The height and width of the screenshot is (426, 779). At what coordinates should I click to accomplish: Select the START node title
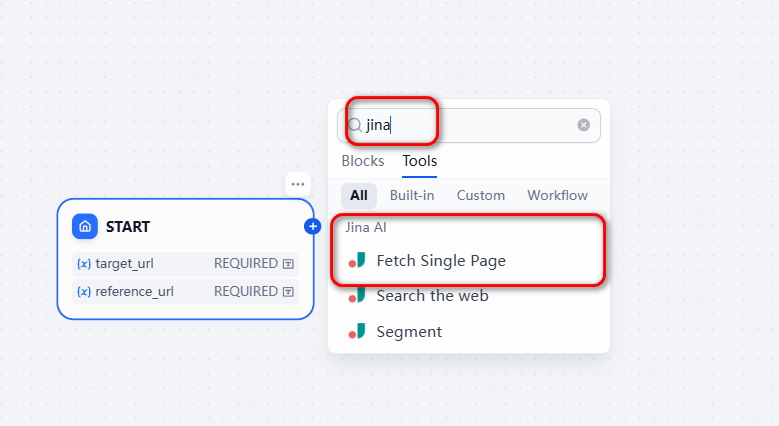[128, 227]
